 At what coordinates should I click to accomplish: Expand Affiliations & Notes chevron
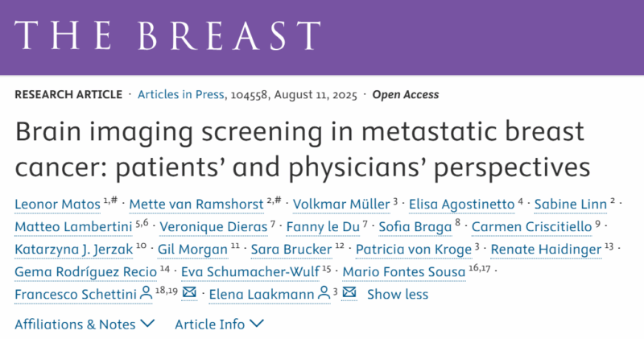pos(147,324)
